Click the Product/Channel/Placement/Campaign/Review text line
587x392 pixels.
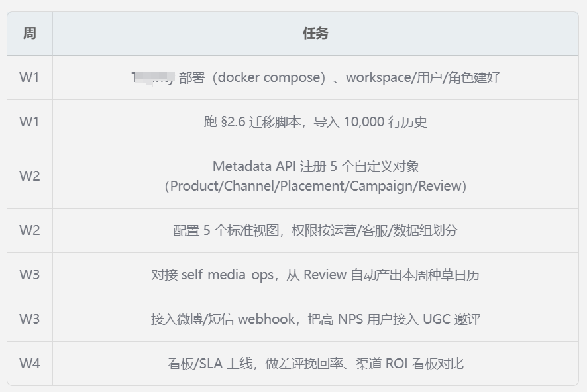coord(315,186)
